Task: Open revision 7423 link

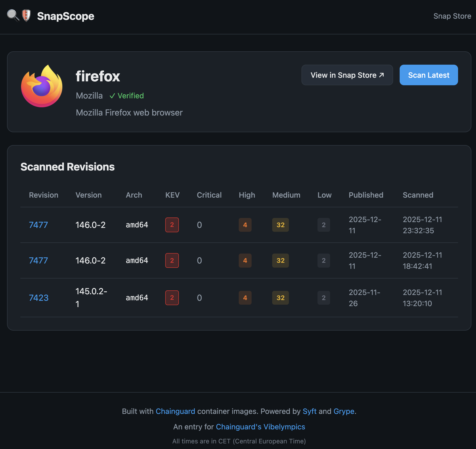Action: [39, 298]
